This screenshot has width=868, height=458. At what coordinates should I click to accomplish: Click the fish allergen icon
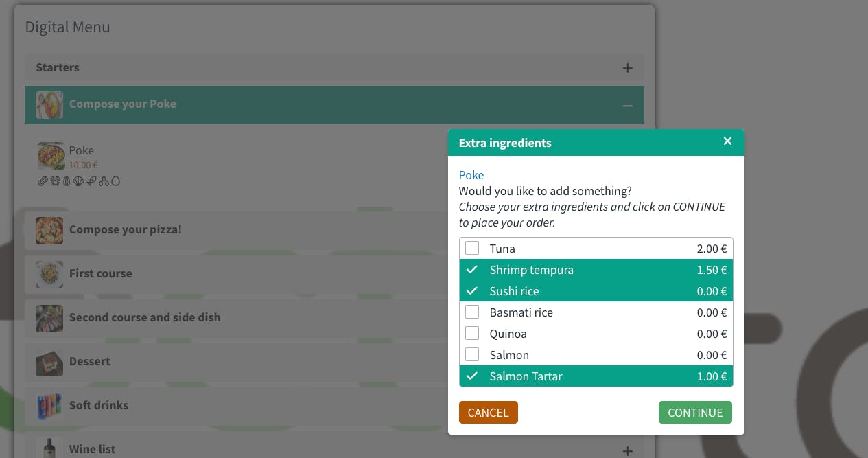(x=91, y=181)
